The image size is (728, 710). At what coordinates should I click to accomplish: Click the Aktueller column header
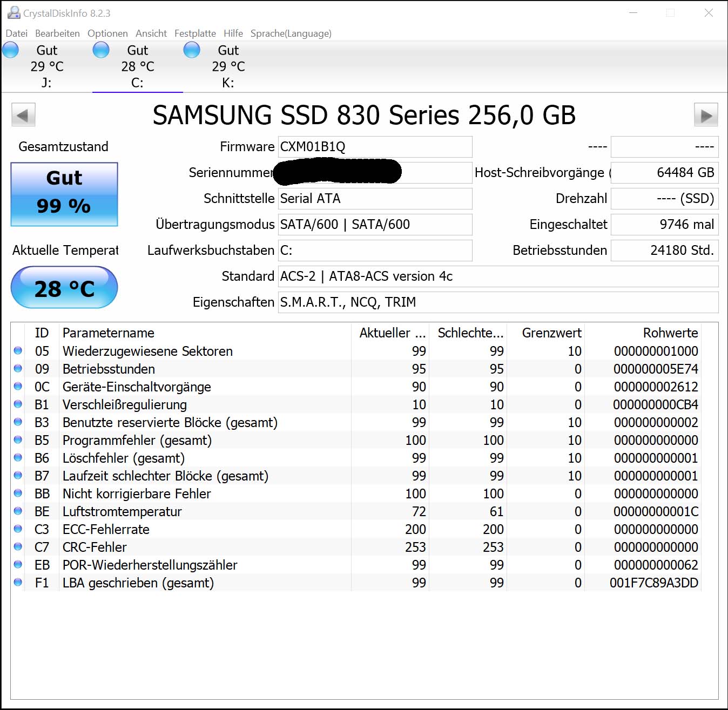point(390,333)
